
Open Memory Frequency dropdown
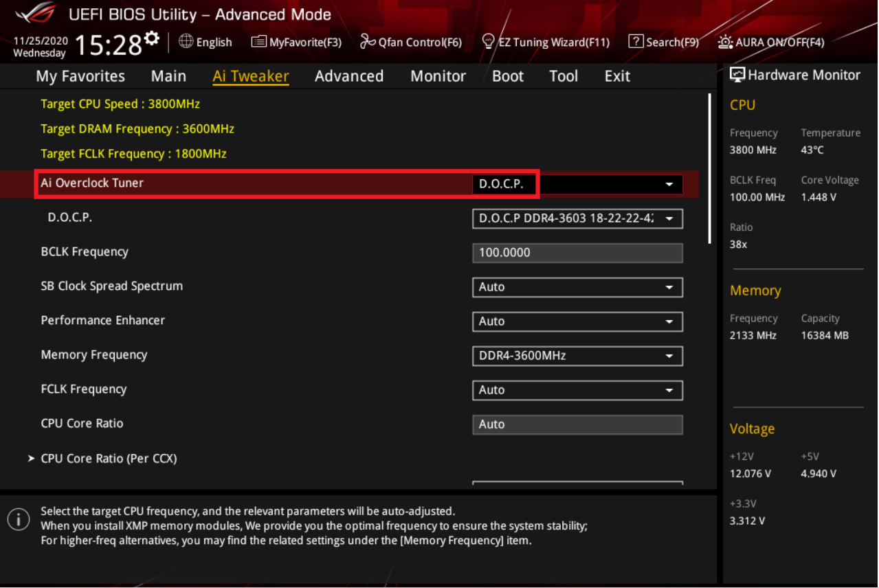pyautogui.click(x=577, y=356)
